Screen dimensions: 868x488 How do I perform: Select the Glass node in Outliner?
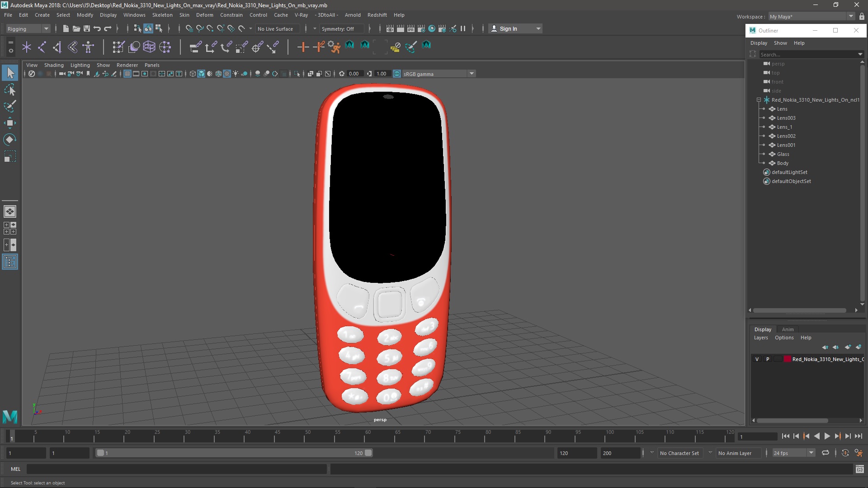783,154
